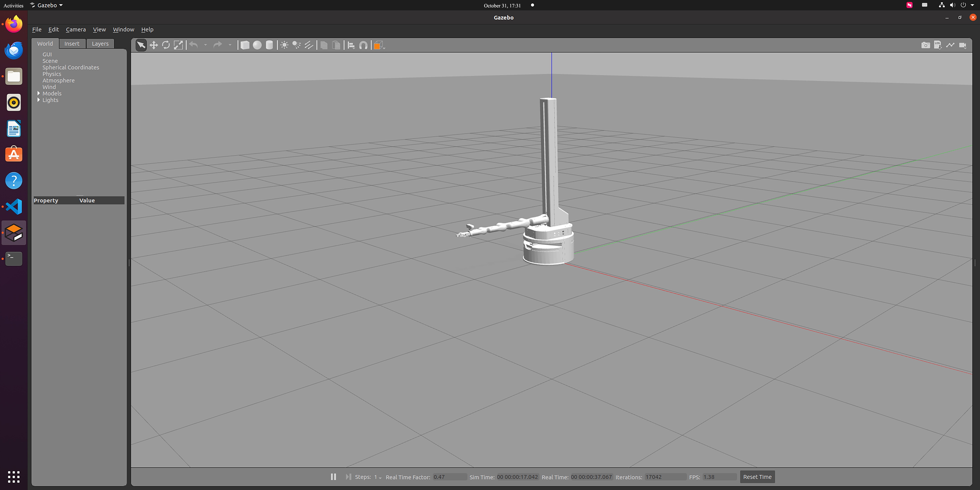
Task: Choose the Scale mode tool
Action: (x=178, y=45)
